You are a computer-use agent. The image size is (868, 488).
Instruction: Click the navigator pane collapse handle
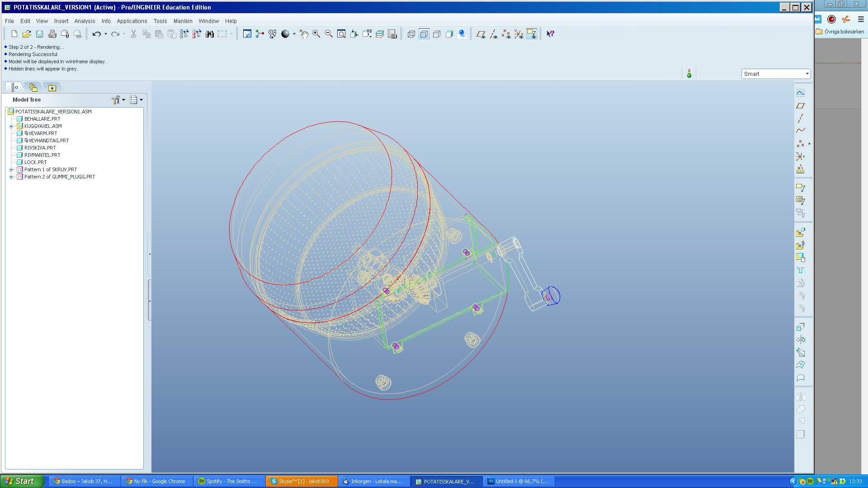(150, 300)
